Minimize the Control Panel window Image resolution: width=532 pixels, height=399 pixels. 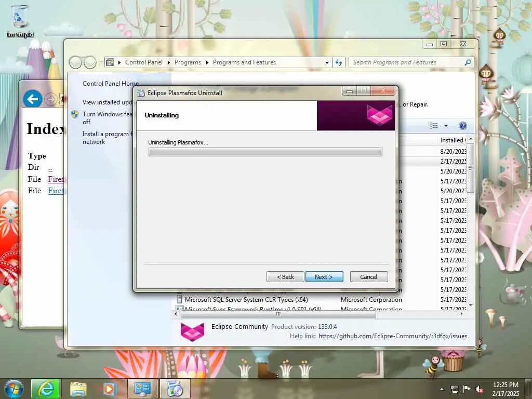click(x=430, y=44)
